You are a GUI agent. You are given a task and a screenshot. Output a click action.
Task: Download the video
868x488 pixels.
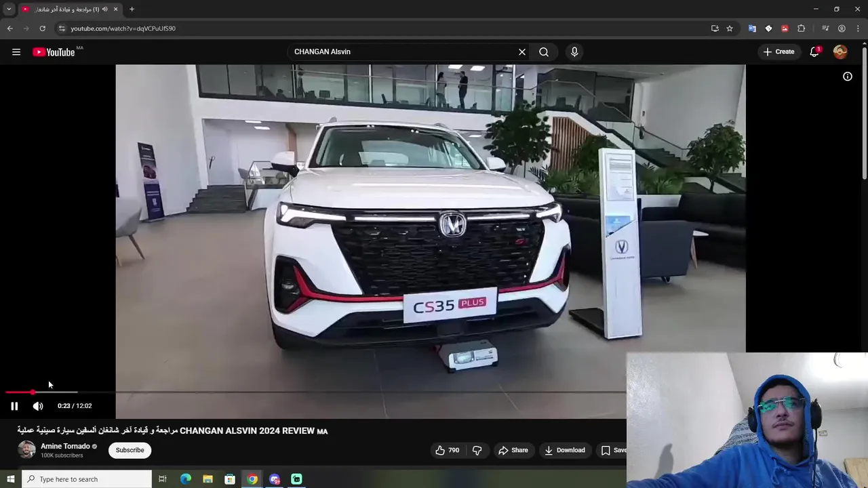(x=564, y=450)
